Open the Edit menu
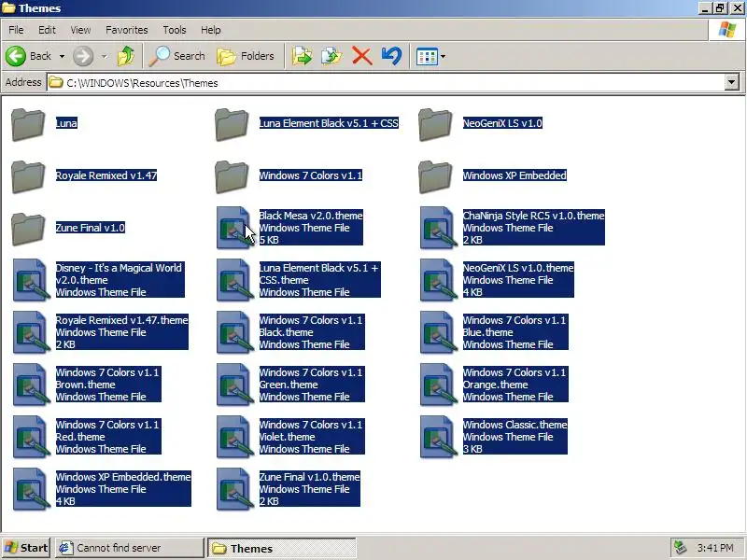The width and height of the screenshot is (747, 560). click(47, 30)
